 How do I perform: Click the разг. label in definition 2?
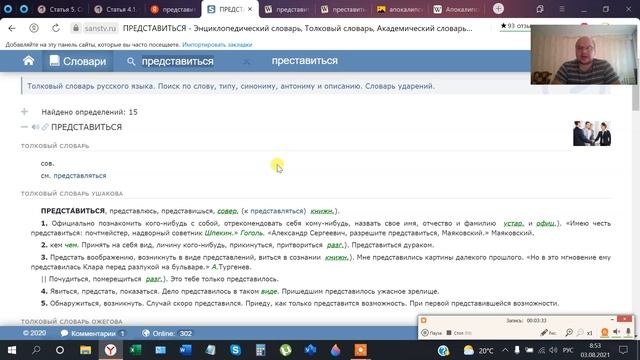pos(335,245)
